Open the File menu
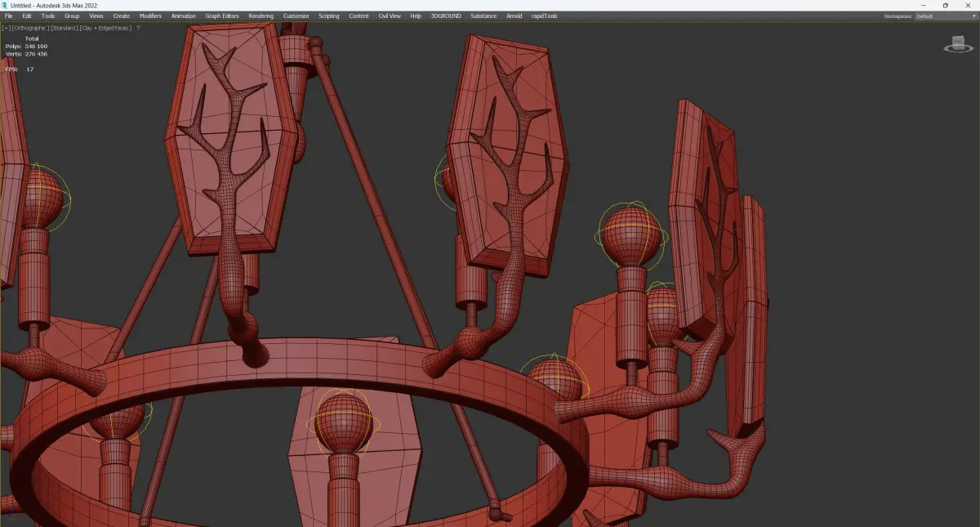The image size is (980, 527). (x=8, y=16)
